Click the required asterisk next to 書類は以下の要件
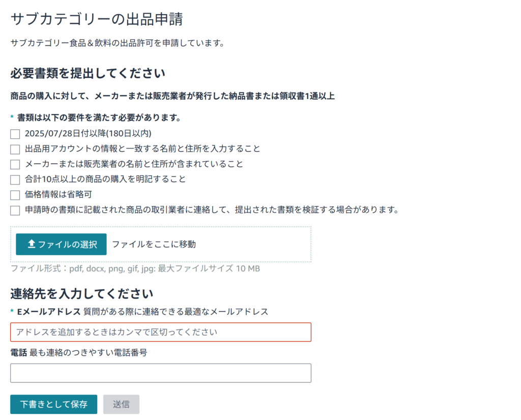This screenshot has width=521, height=420. [12, 117]
